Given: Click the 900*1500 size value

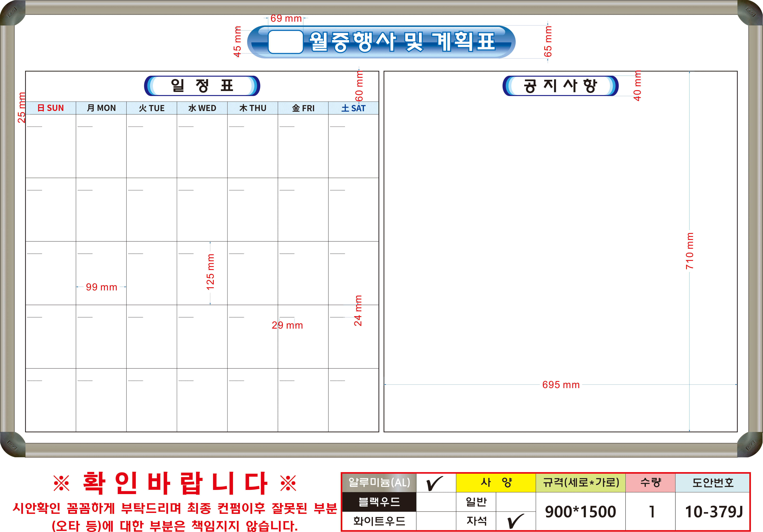Looking at the screenshot, I should 581,512.
